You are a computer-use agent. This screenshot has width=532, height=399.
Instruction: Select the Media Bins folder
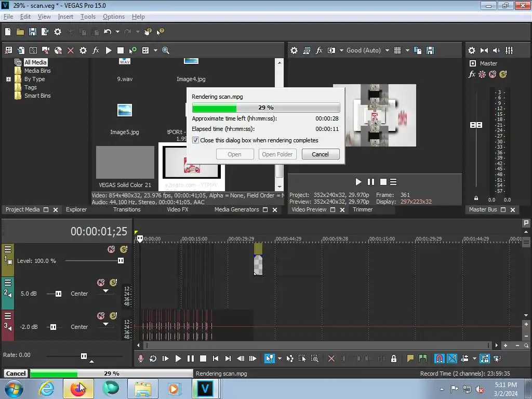37,71
